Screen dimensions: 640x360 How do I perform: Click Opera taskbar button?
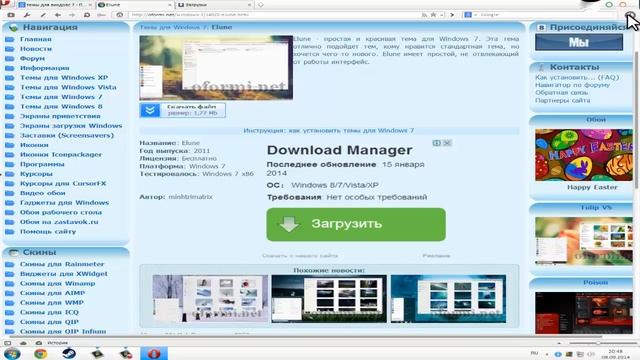[154, 353]
